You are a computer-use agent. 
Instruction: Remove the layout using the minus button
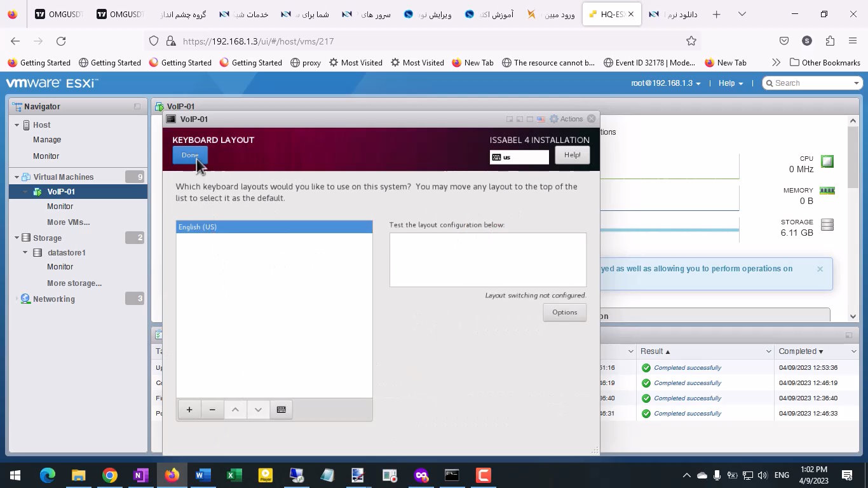point(212,410)
